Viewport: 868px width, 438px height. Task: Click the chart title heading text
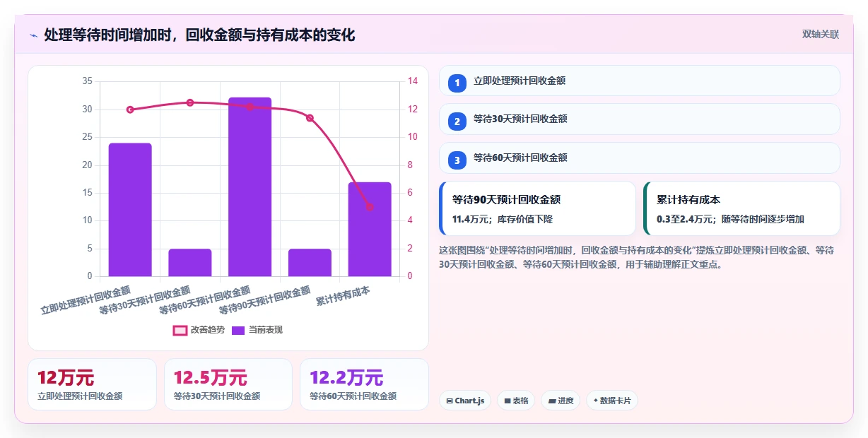pyautogui.click(x=199, y=35)
